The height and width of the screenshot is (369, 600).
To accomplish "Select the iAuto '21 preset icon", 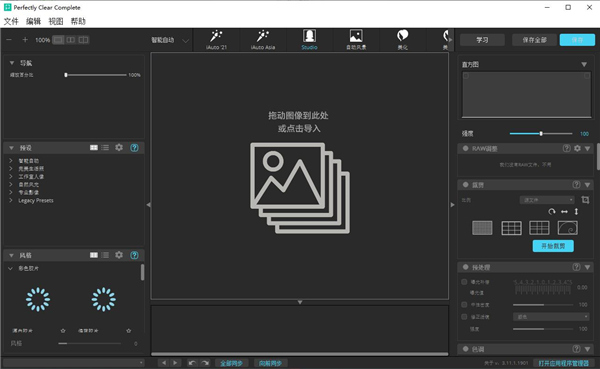I will coord(216,36).
